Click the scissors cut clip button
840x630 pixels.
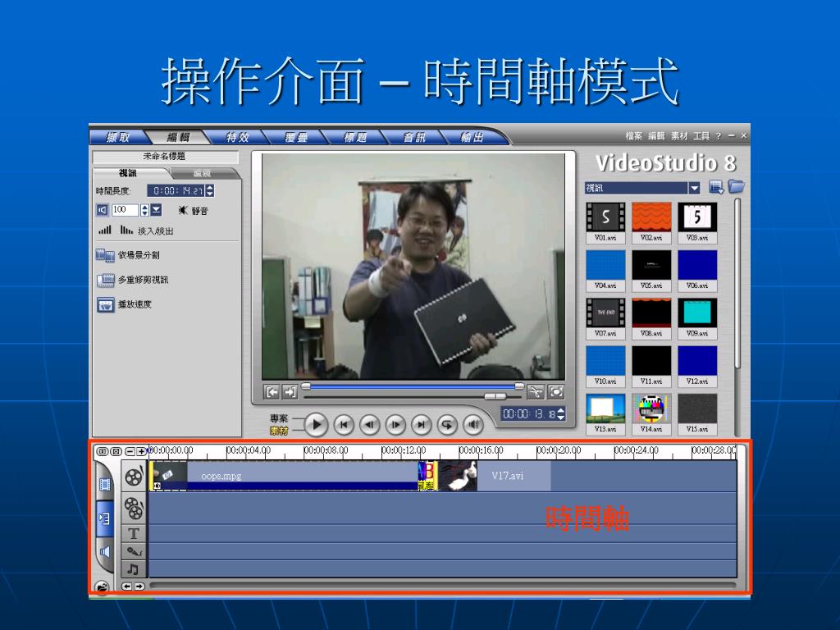tap(535, 392)
